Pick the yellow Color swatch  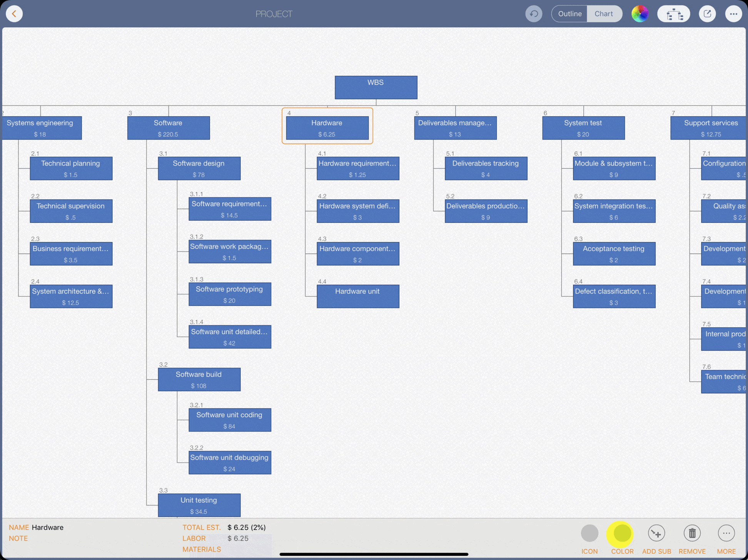tap(622, 533)
